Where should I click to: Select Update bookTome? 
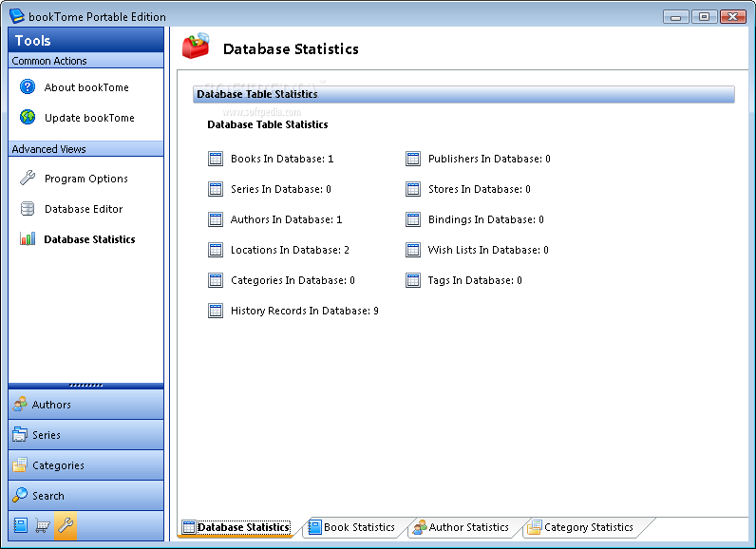coord(89,118)
